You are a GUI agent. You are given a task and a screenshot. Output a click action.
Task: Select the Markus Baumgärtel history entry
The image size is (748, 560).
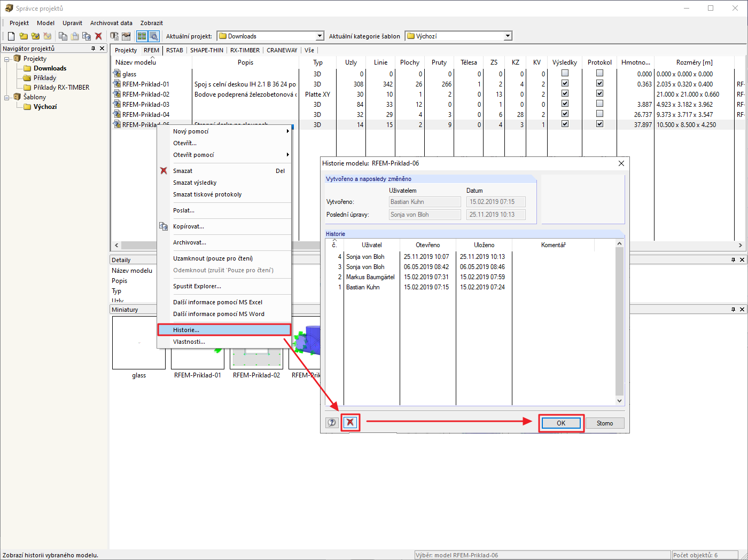point(370,277)
